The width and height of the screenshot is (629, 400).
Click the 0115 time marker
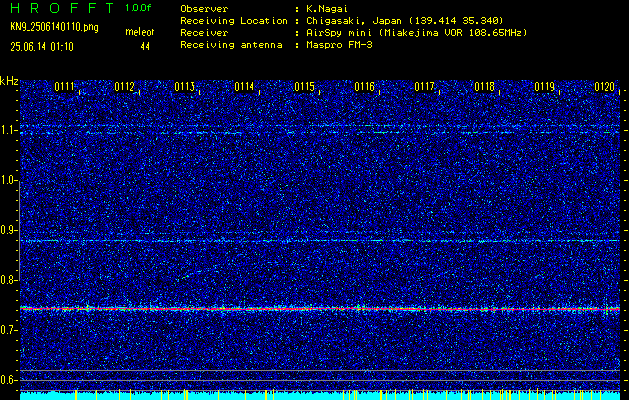coord(304,87)
